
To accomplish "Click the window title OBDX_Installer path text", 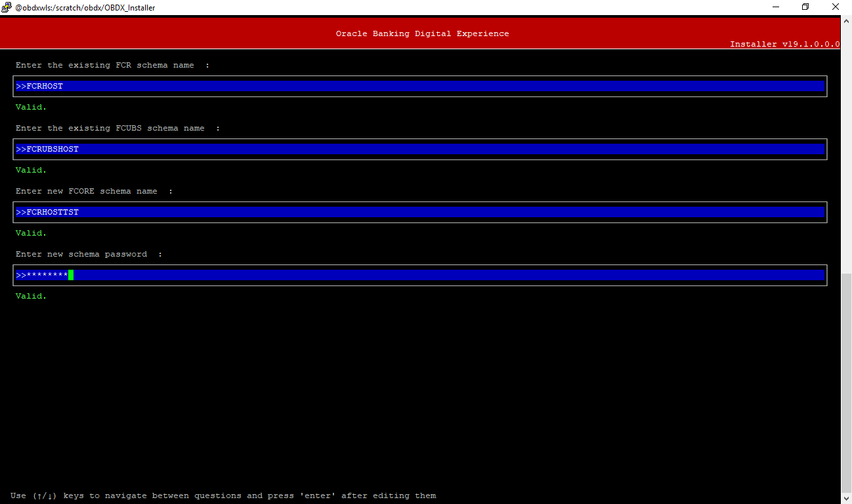I will point(85,8).
